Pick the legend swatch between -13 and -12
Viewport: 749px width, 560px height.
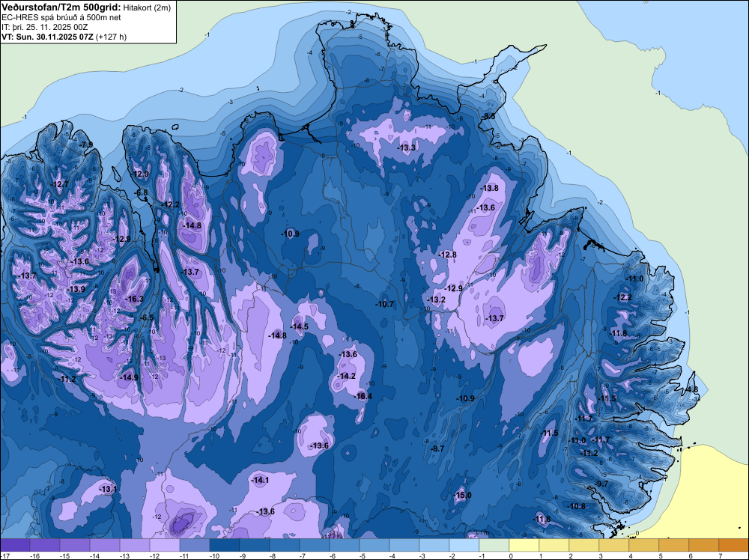[x=135, y=545]
